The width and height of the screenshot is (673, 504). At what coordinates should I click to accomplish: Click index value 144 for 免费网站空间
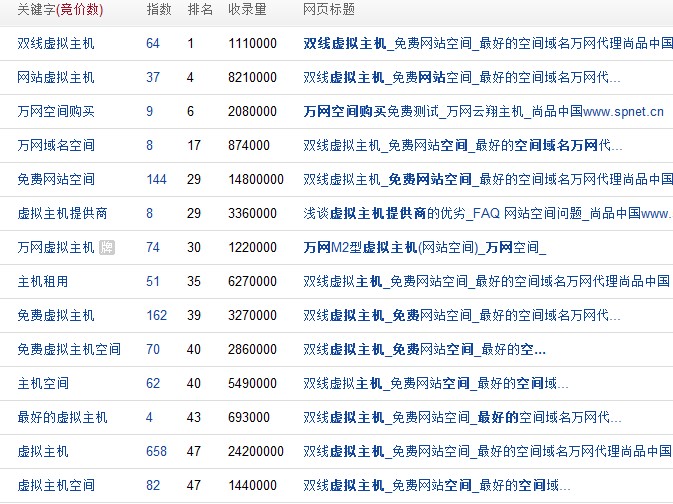[x=156, y=179]
